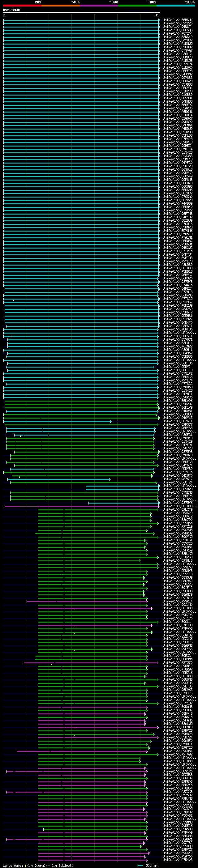Select the UniRef100_Q2GQK7 label
Screen dimensions: 198x868
coord(177,118)
